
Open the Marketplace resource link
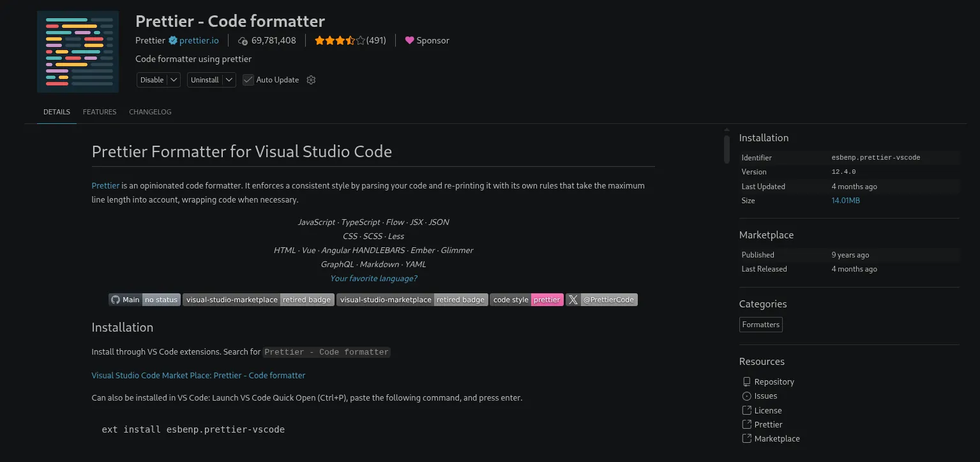click(777, 439)
